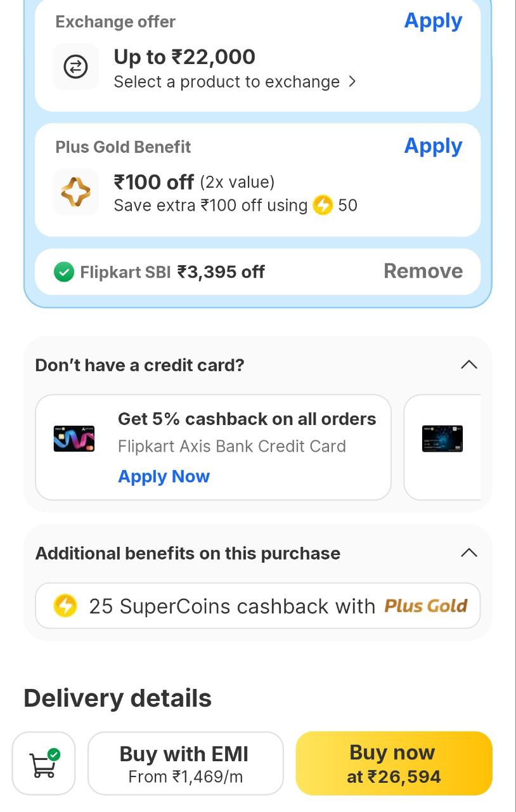Screen dimensions: 516x812
Task: Tap the SuperCoin icon beside 50
Action: pos(323,206)
